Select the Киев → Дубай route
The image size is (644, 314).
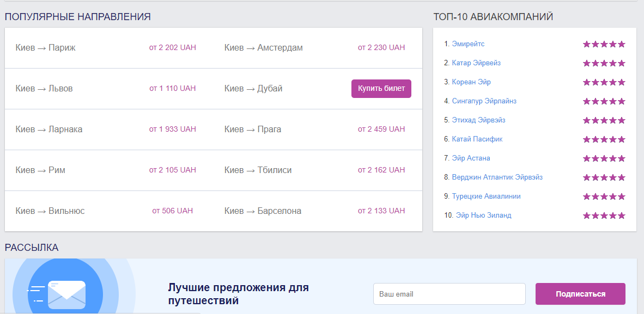[253, 88]
